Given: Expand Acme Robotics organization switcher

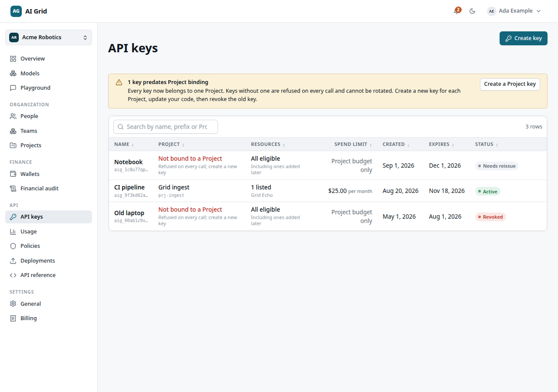Looking at the screenshot, I should (48, 37).
